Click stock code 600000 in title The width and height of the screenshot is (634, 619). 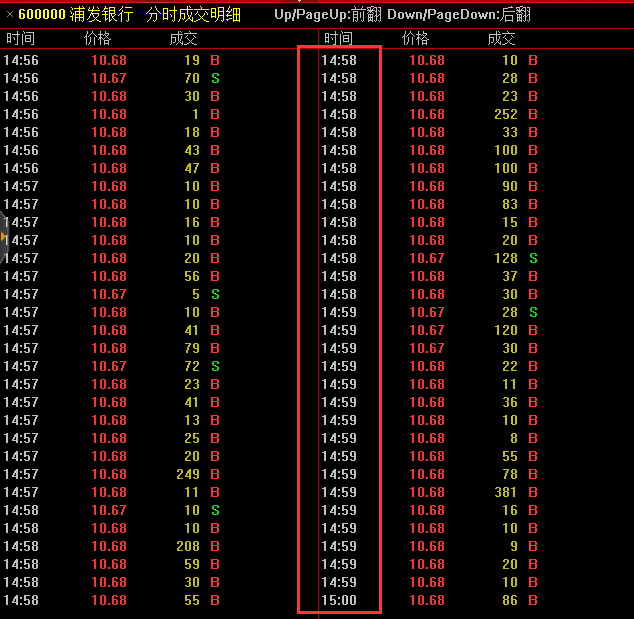tap(42, 15)
